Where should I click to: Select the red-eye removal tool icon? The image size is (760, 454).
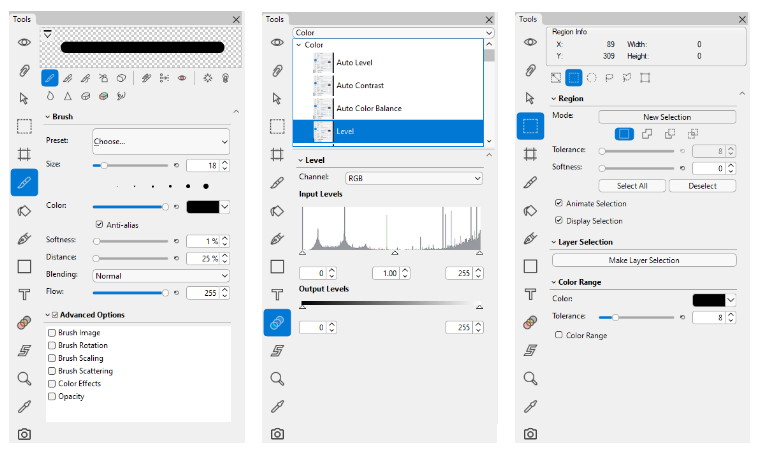[182, 78]
